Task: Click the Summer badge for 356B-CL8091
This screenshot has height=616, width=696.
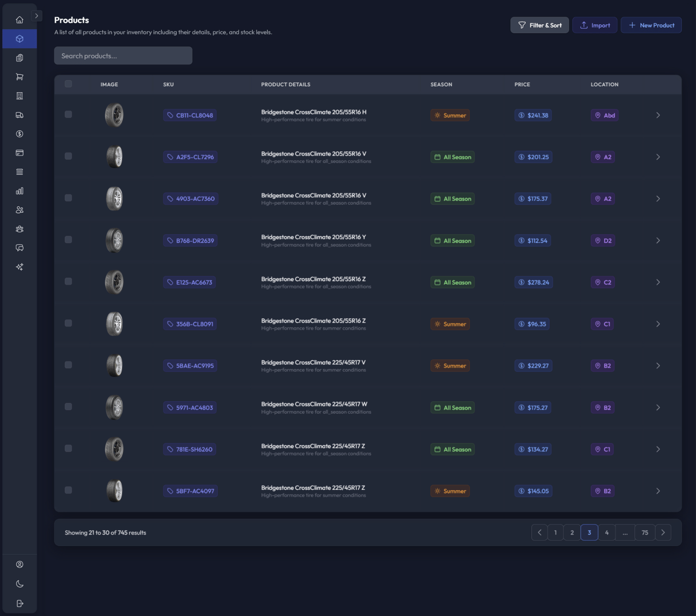Action: [450, 324]
